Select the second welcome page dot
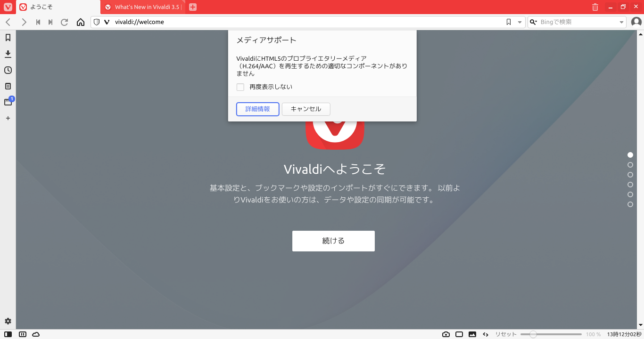 (630, 165)
